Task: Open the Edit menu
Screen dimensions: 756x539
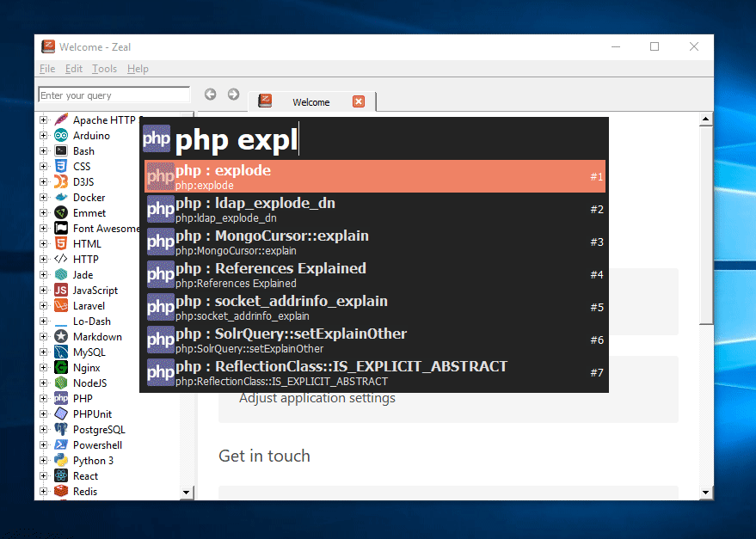Action: 74,69
